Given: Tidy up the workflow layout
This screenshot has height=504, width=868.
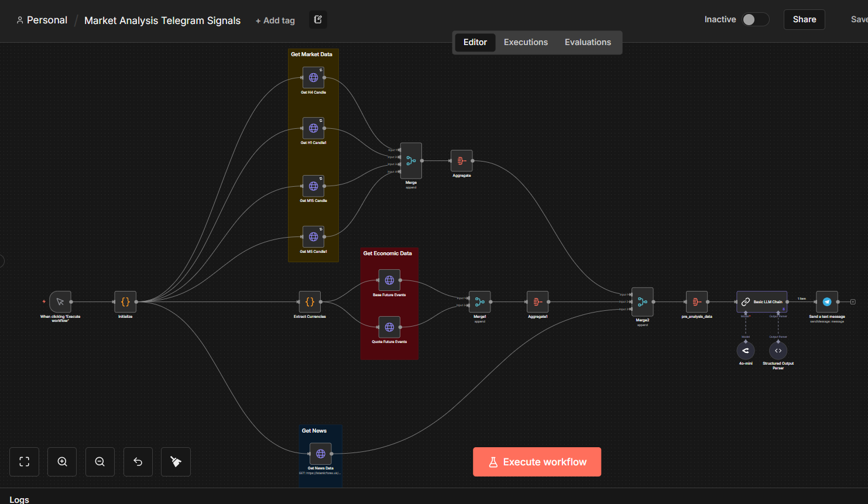Looking at the screenshot, I should tap(176, 461).
